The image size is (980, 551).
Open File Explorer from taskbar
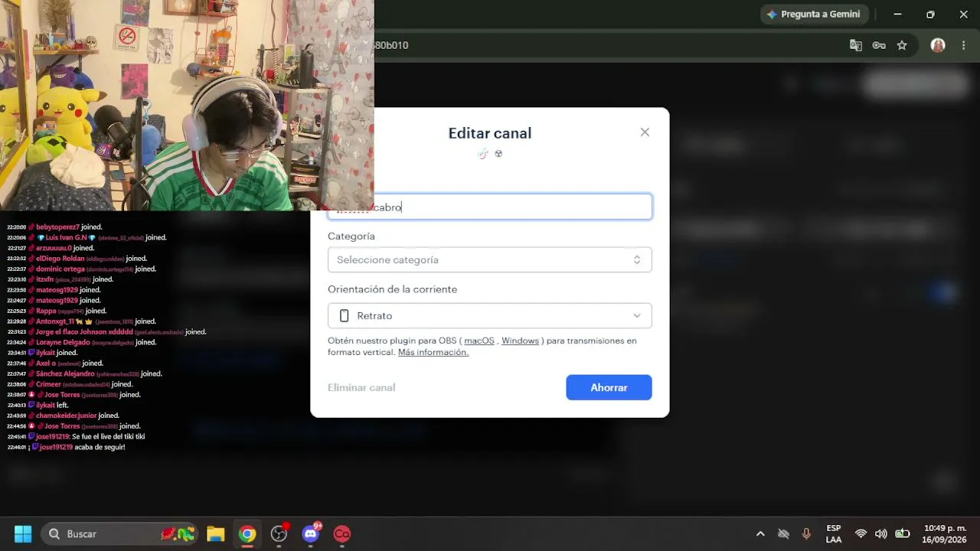coord(215,533)
